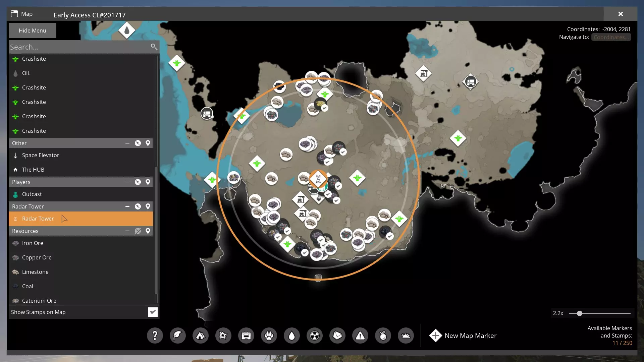644x362 pixels.
Task: Select Space Elevator in the list
Action: click(x=40, y=155)
